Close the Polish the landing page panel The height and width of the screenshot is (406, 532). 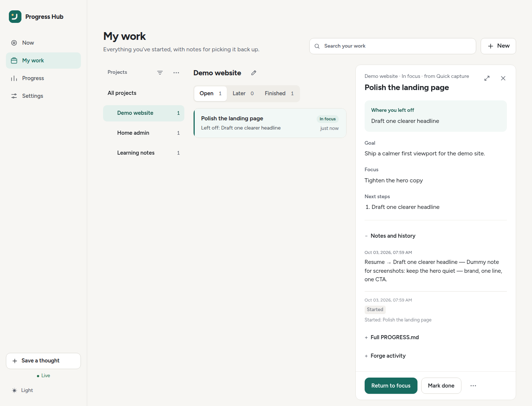pyautogui.click(x=503, y=78)
